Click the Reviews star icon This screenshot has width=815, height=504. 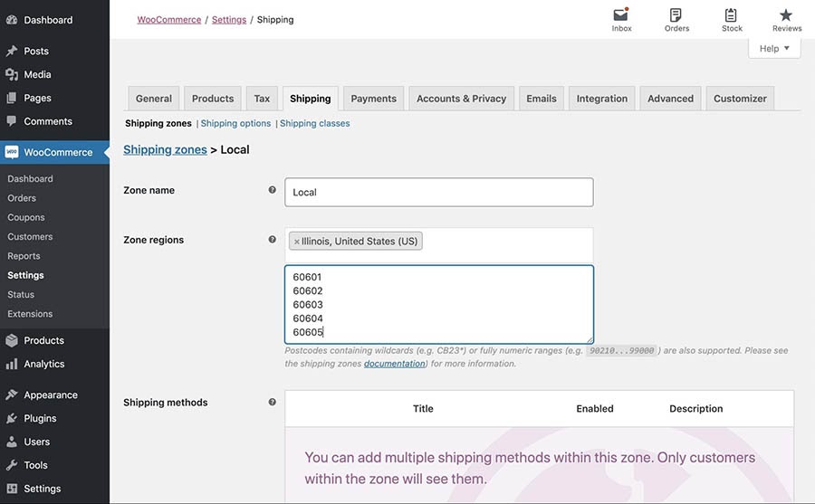(x=786, y=15)
